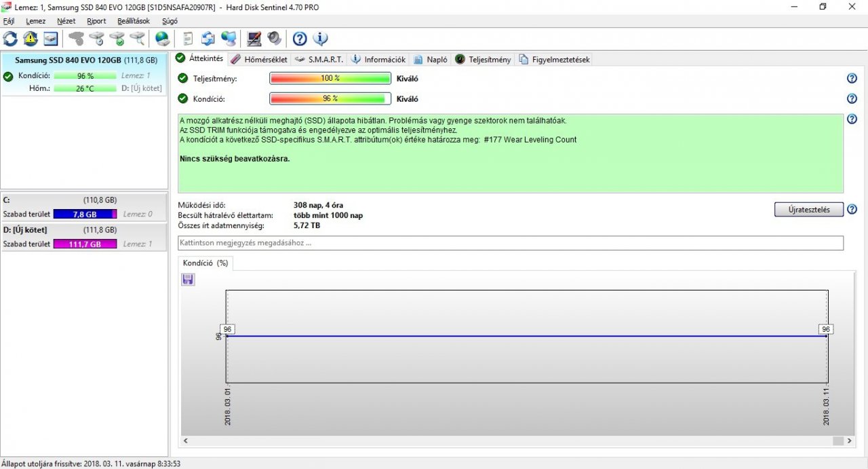Click the blue info bubble toolbar icon

click(320, 38)
